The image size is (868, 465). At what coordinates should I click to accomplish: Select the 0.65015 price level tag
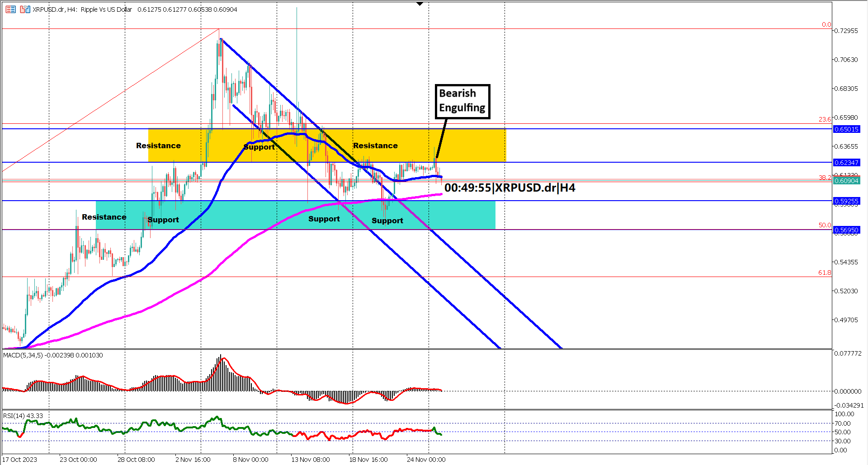click(848, 129)
